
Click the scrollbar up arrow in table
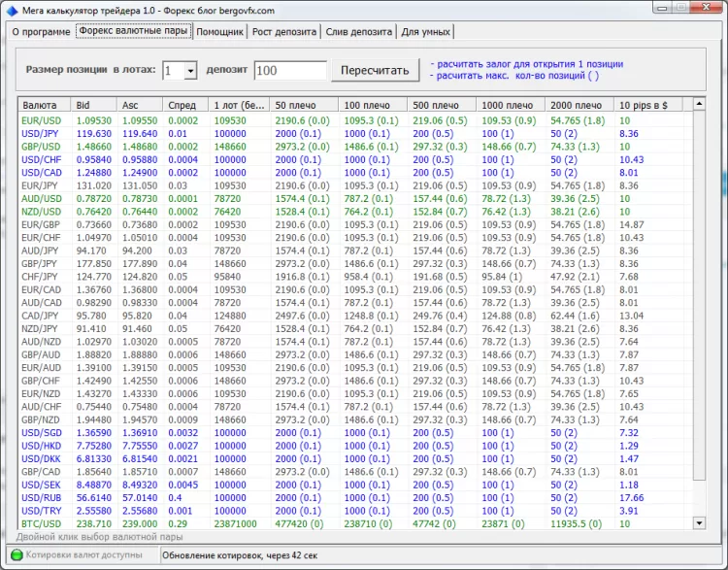[x=699, y=105]
